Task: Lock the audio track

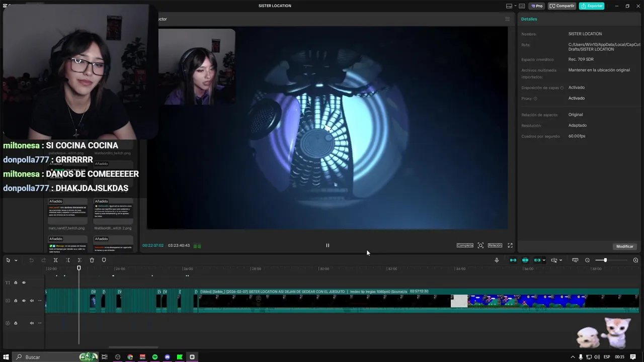Action: pos(16,323)
